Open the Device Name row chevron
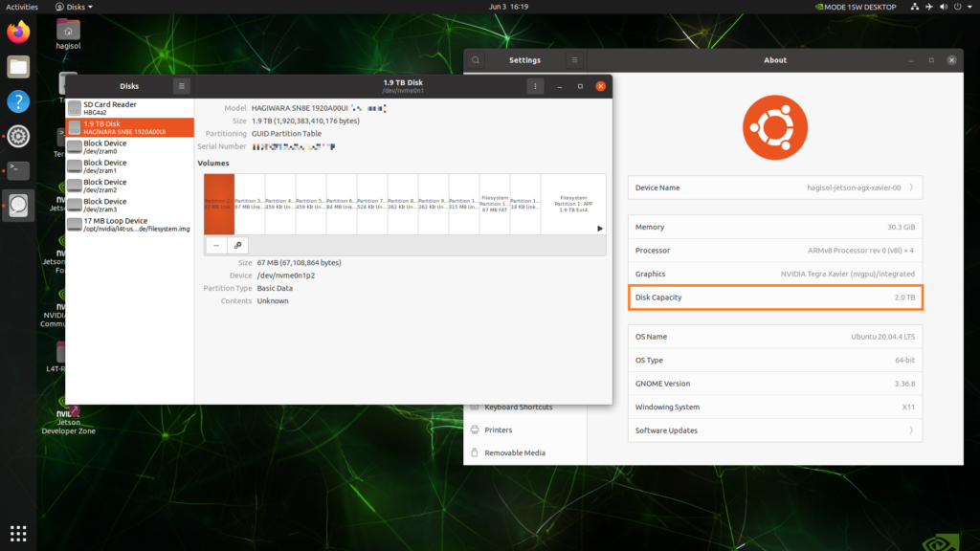The width and height of the screenshot is (980, 551). pos(911,187)
